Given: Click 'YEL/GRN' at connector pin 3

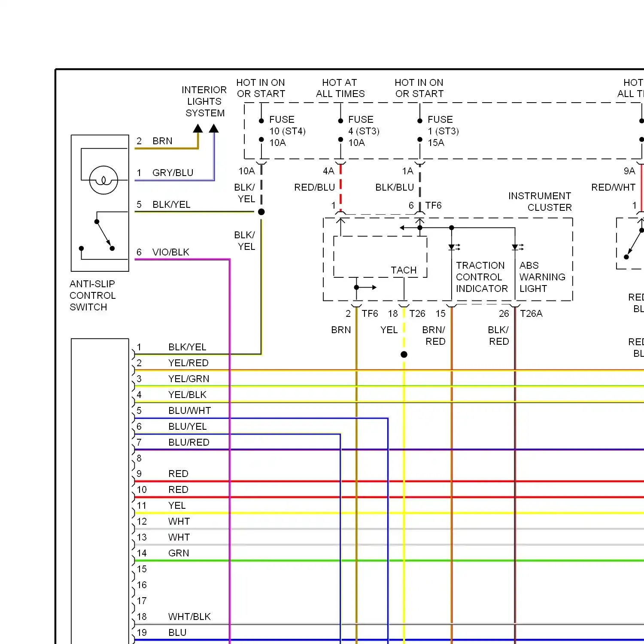Looking at the screenshot, I should 189,379.
